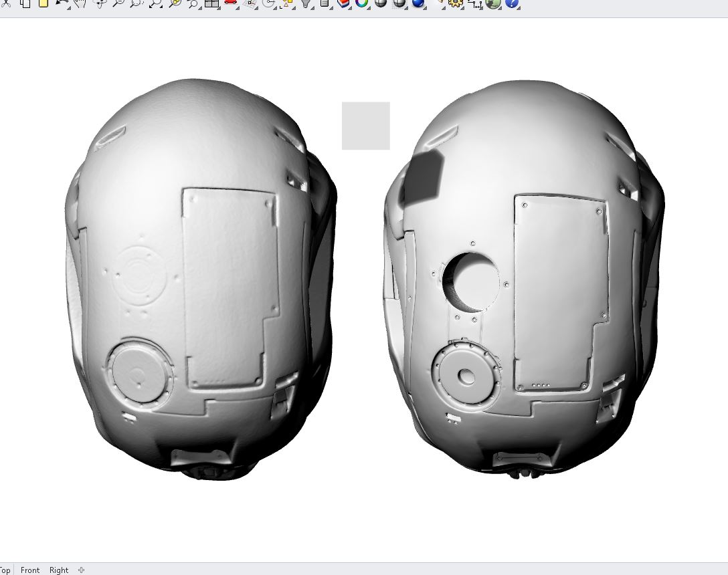Select the right helmet model with hole

coord(525,280)
